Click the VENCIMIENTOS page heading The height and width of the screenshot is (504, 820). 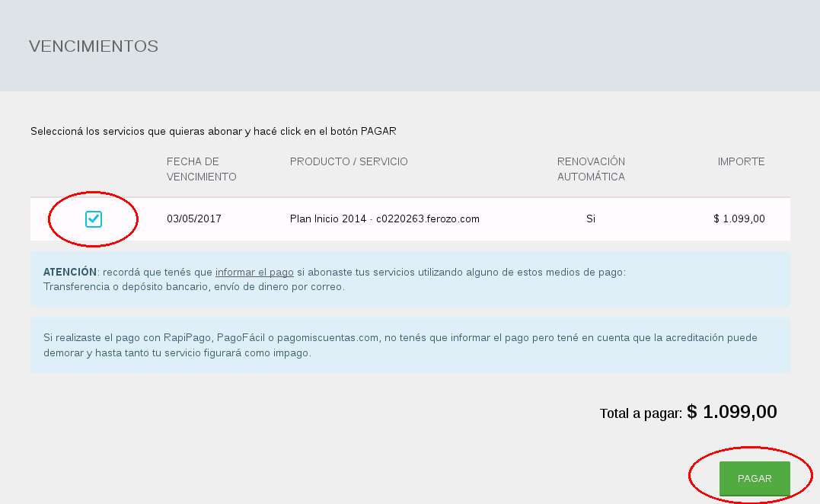click(94, 46)
